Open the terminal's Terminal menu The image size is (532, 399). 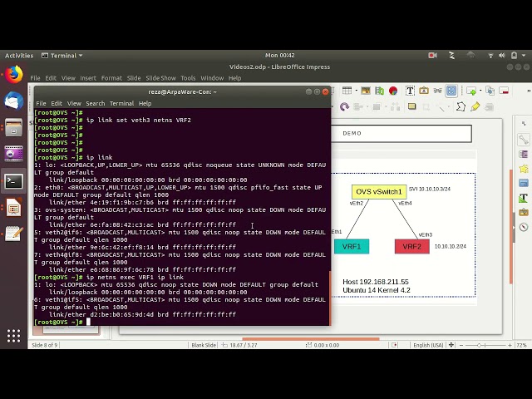pyautogui.click(x=121, y=103)
